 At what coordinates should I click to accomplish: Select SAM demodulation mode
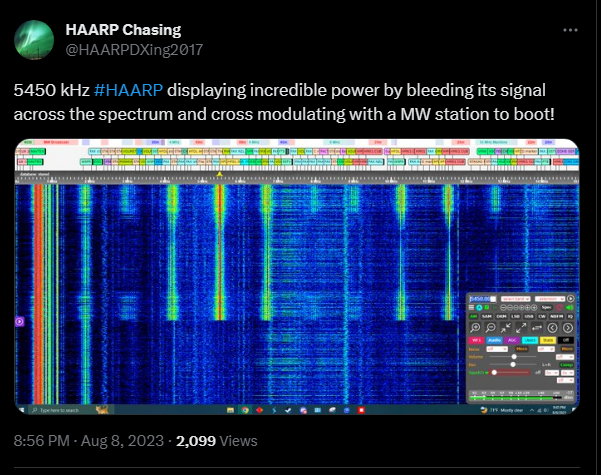487,317
